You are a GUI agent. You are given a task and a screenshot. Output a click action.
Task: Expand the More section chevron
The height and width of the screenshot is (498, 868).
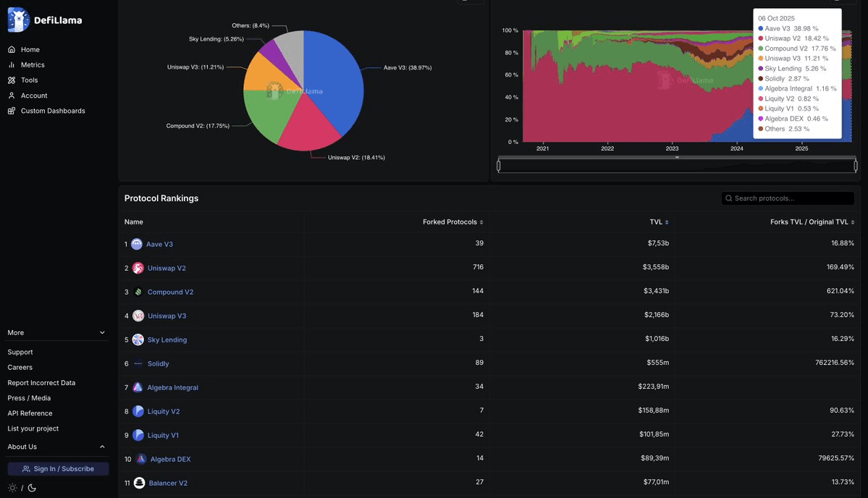[102, 333]
